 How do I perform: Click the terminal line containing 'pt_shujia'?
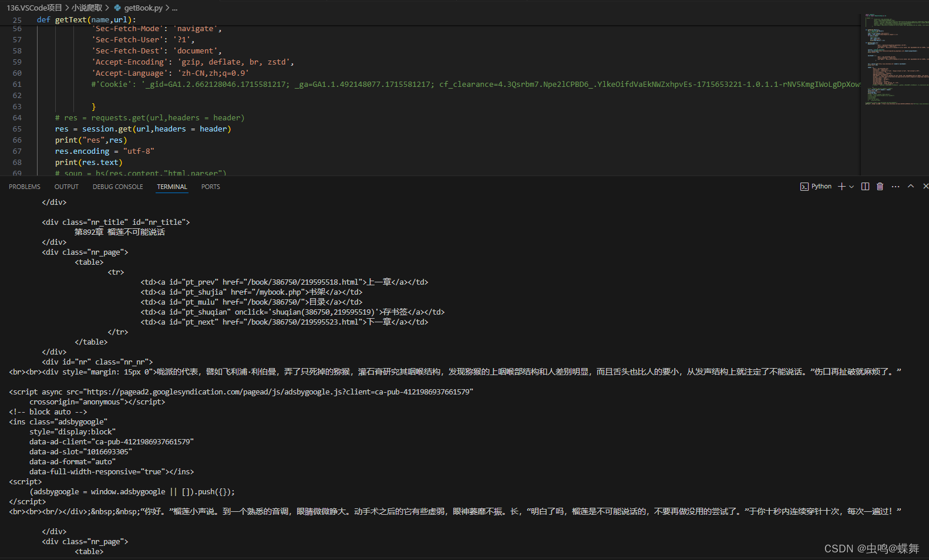(x=251, y=292)
